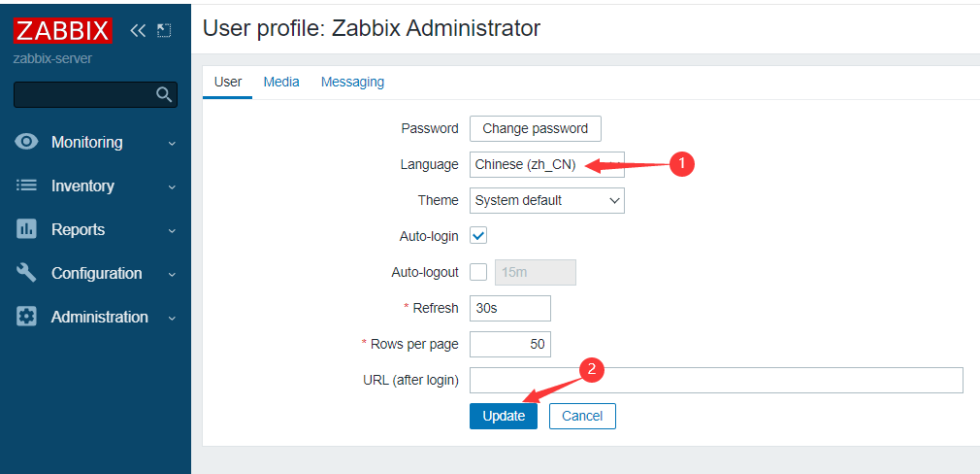980x474 pixels.
Task: Click the Change password button
Action: tap(535, 128)
